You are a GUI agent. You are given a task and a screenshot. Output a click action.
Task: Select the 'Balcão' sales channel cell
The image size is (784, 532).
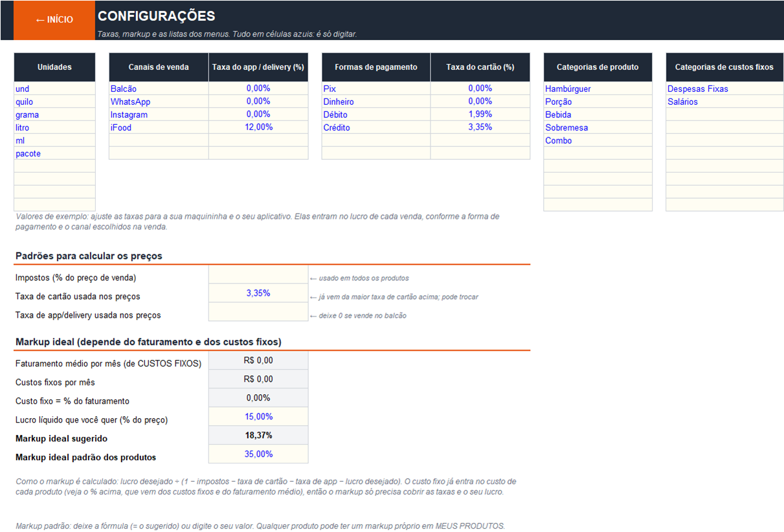click(159, 89)
